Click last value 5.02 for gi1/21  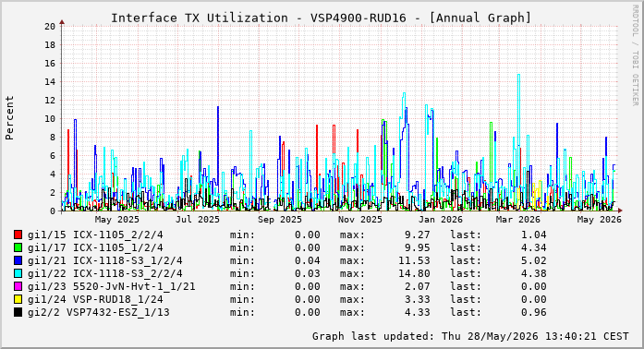point(534,260)
